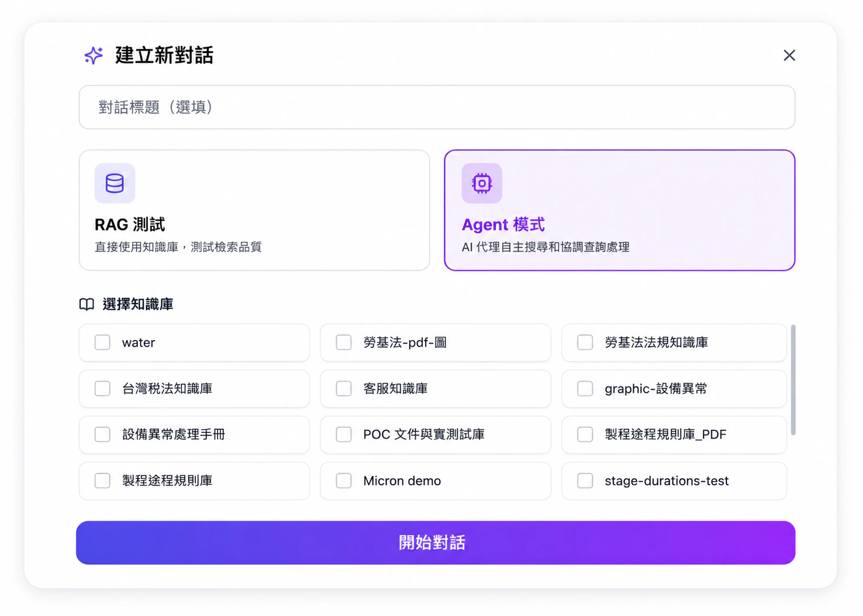This screenshot has width=863, height=616.
Task: Select the Agent 模式 mode card
Action: click(x=619, y=210)
